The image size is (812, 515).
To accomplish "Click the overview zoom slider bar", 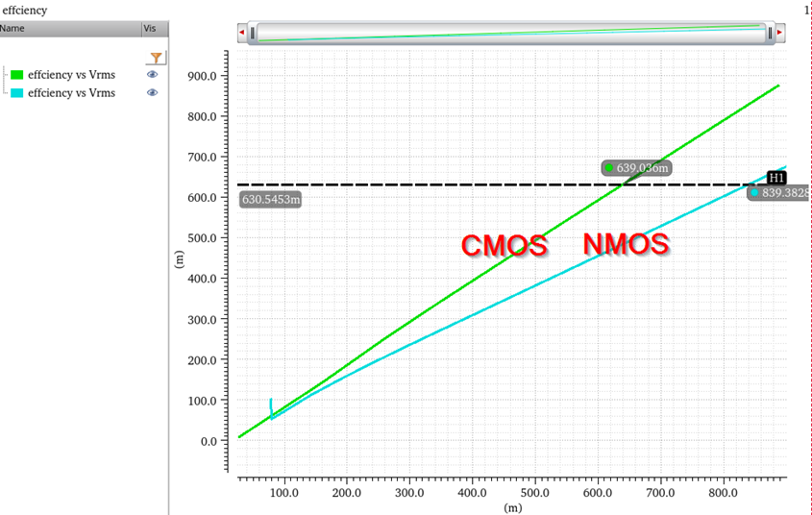I will pyautogui.click(x=509, y=34).
